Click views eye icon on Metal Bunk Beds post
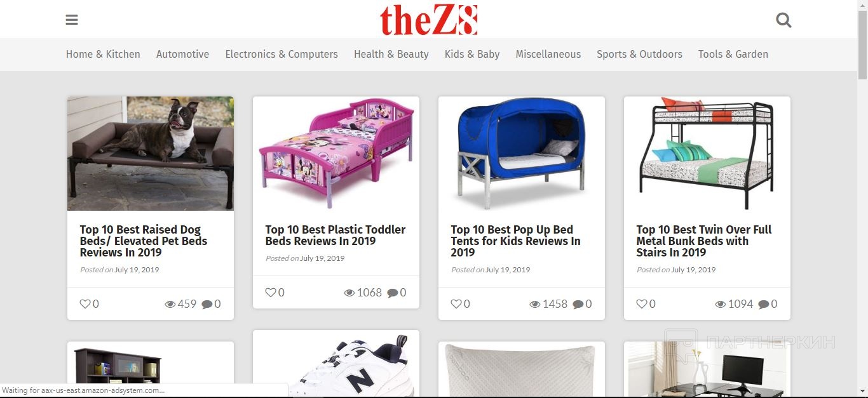868x398 pixels. tap(721, 304)
